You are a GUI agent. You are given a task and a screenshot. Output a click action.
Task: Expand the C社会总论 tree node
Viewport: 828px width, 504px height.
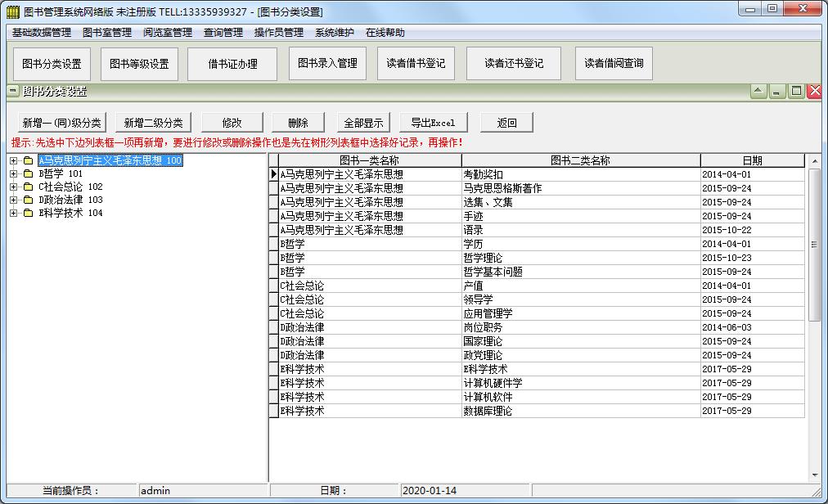13,187
